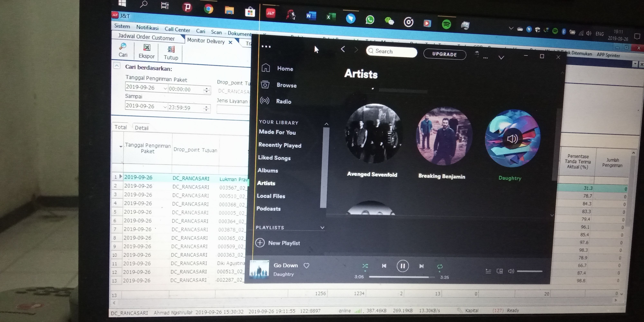644x322 pixels.
Task: Open Spotify user profile icon
Action: [477, 54]
